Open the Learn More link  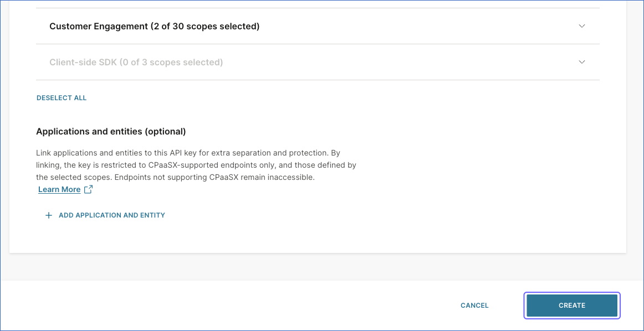tap(59, 189)
